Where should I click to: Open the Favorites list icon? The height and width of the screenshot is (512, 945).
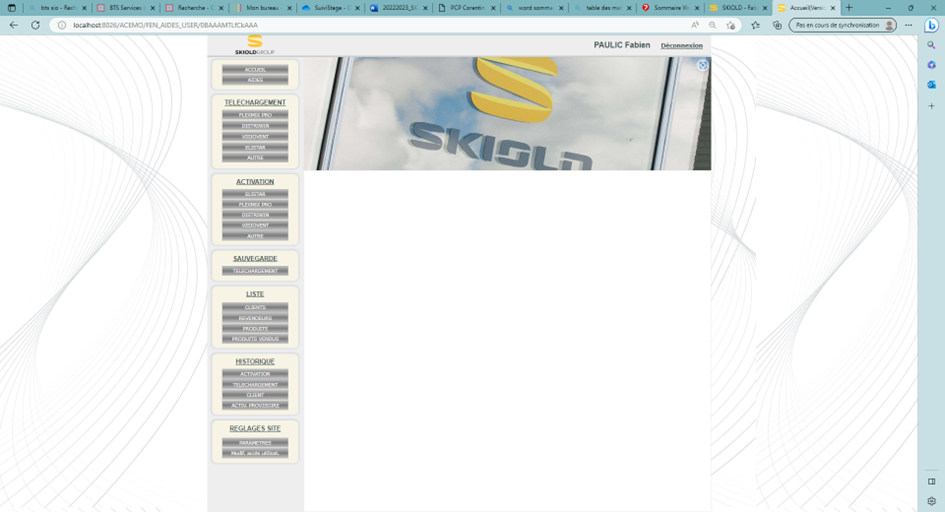click(756, 25)
